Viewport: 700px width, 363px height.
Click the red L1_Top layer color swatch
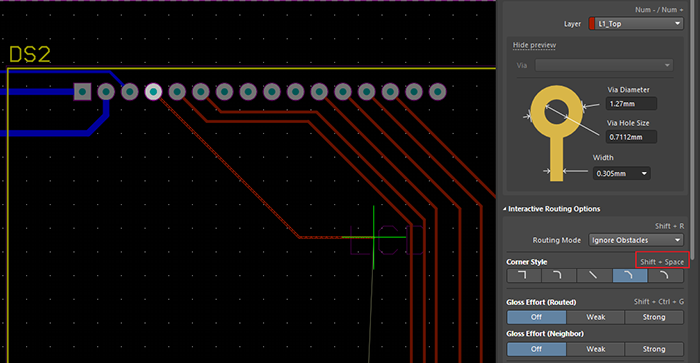coord(592,24)
